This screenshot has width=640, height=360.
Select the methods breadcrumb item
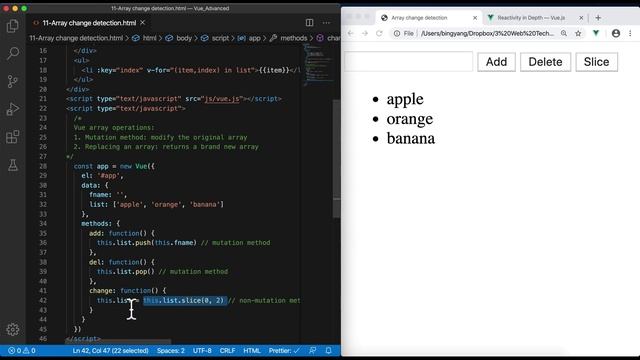(x=293, y=38)
